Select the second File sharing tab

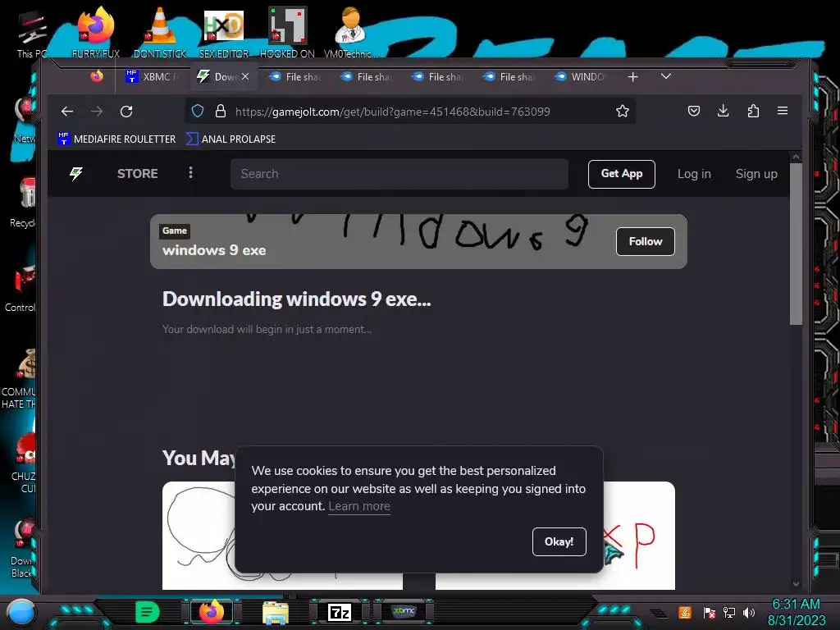[x=367, y=76]
